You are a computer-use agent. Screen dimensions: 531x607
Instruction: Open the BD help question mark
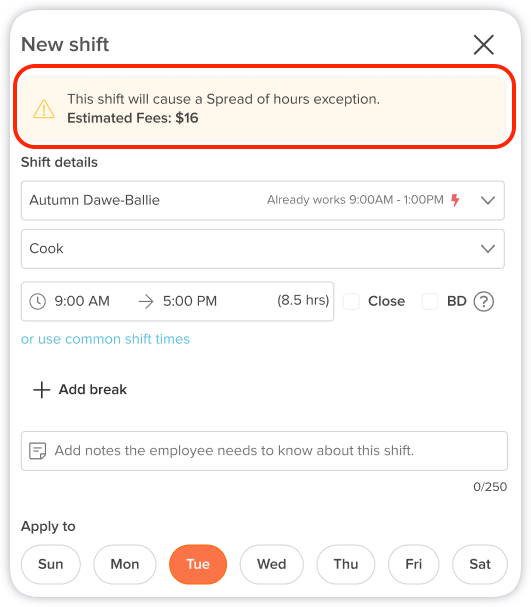pyautogui.click(x=483, y=301)
